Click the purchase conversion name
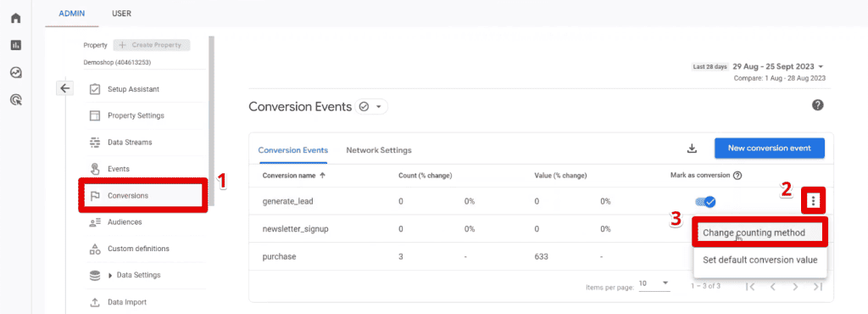 coord(280,257)
